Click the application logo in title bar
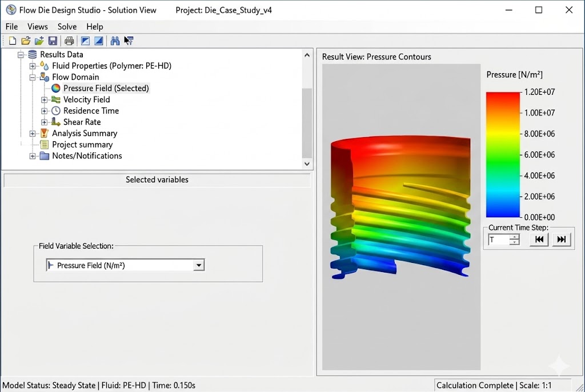The height and width of the screenshot is (392, 585). pyautogui.click(x=11, y=10)
